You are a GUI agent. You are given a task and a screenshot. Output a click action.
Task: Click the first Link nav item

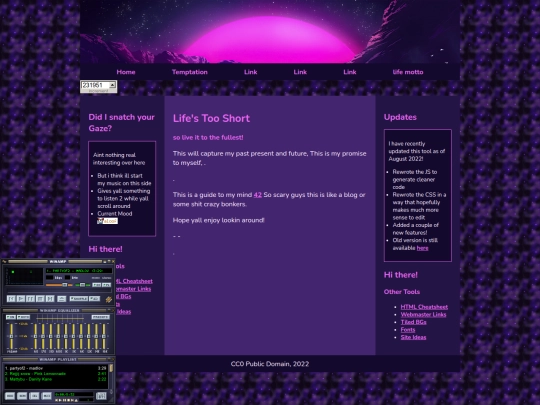tap(250, 72)
